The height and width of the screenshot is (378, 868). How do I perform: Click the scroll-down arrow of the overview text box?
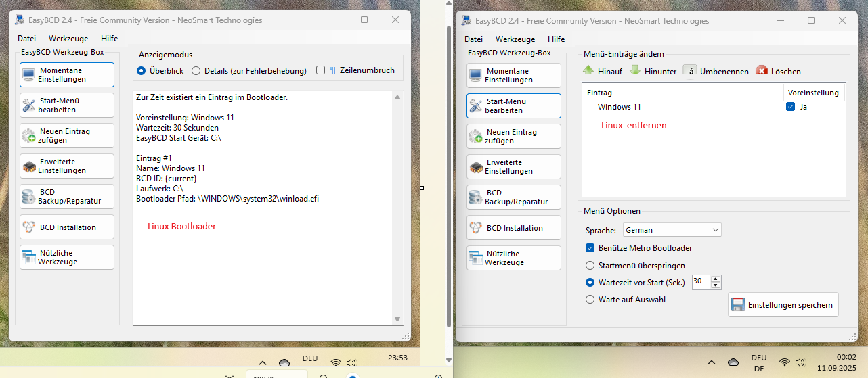(x=398, y=318)
